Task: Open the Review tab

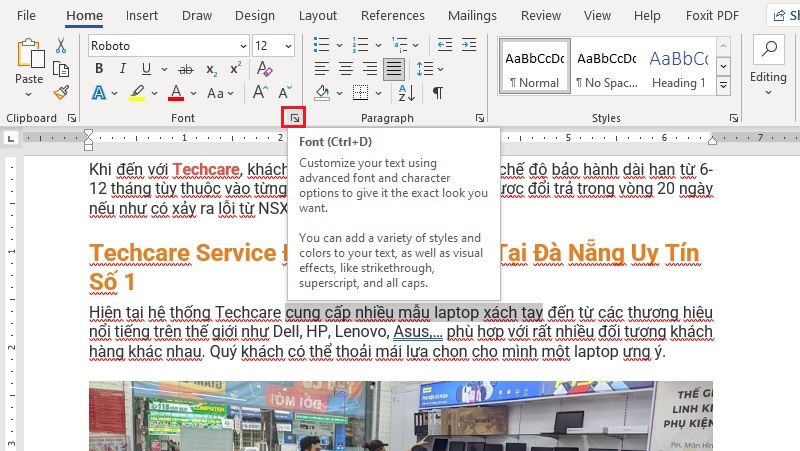Action: pos(541,16)
